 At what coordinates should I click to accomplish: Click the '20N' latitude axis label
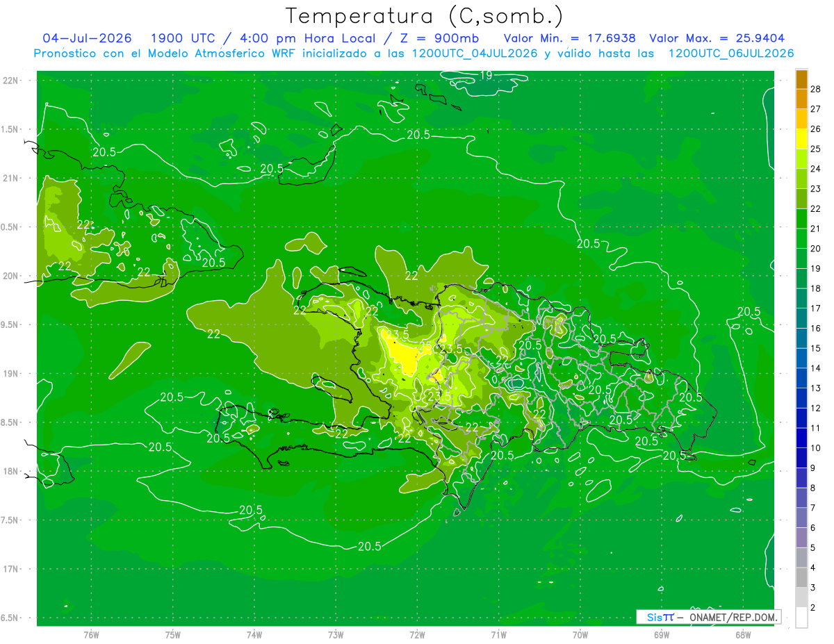(x=11, y=276)
